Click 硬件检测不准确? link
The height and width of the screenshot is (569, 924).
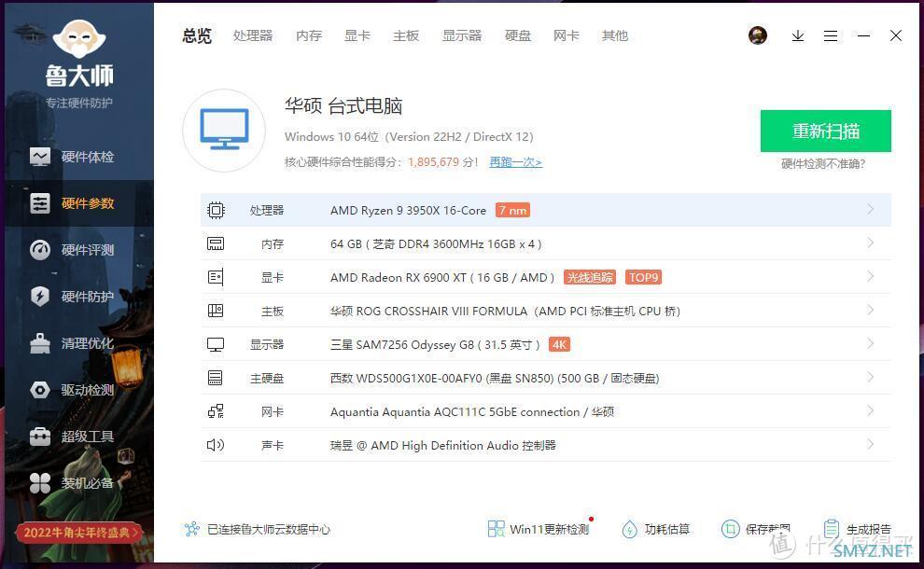tap(823, 164)
